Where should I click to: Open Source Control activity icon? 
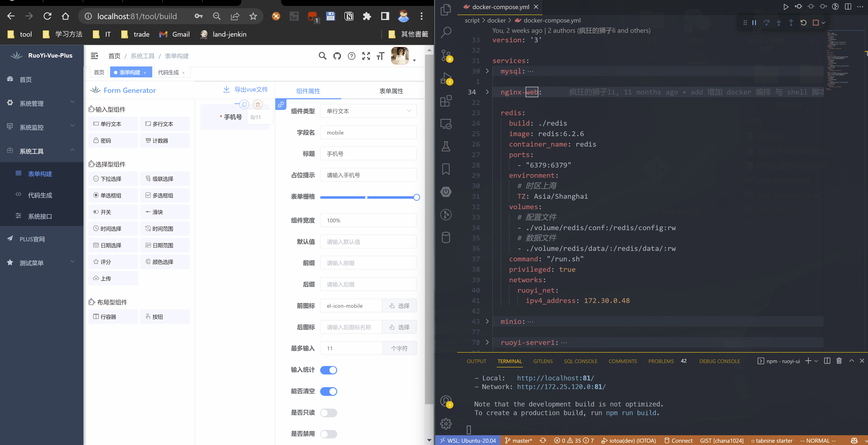point(446,55)
